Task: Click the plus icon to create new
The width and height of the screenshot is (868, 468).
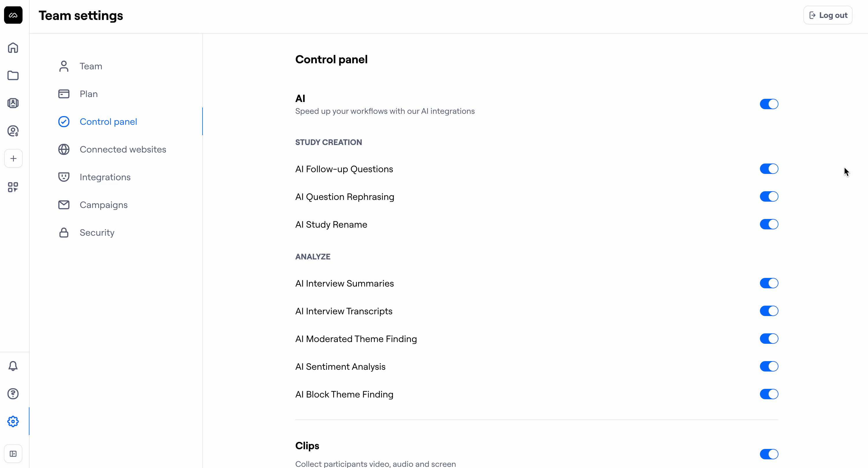Action: 13,158
